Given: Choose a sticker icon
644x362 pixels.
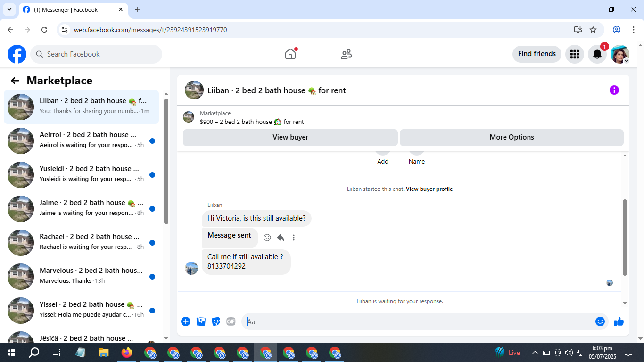Looking at the screenshot, I should point(216,321).
